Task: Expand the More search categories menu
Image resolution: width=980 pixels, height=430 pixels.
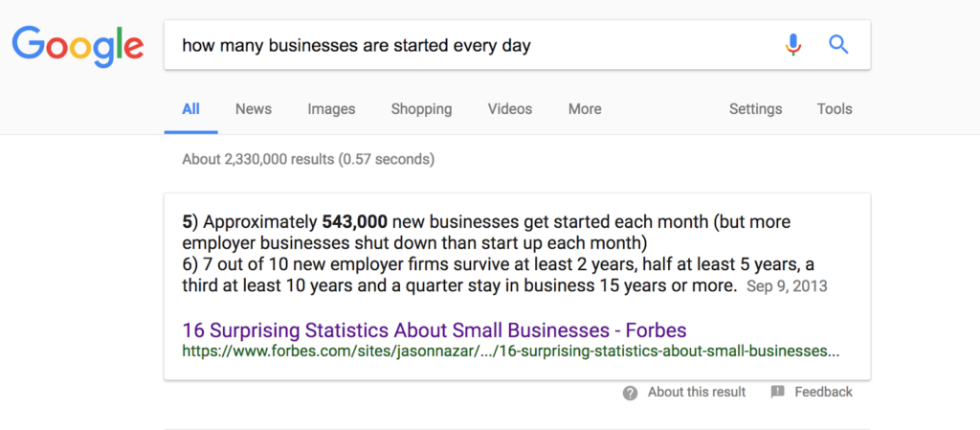Action: [585, 109]
